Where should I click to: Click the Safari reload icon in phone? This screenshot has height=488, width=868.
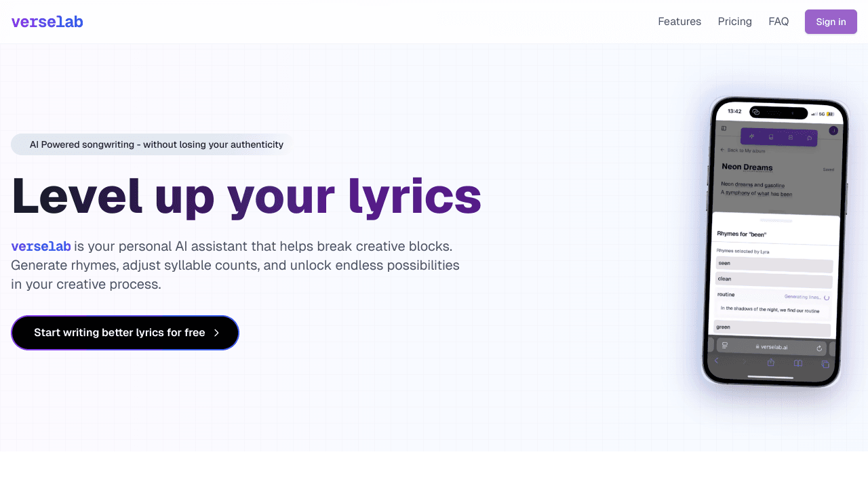click(819, 348)
